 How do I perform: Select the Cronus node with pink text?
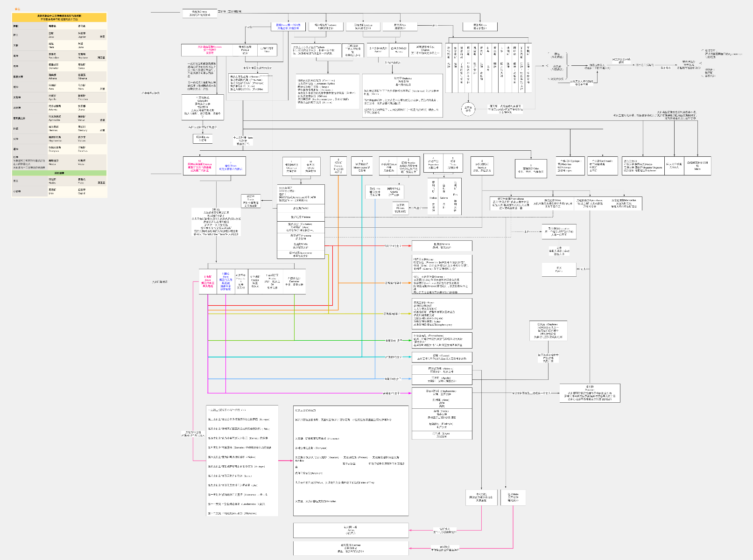199,166
